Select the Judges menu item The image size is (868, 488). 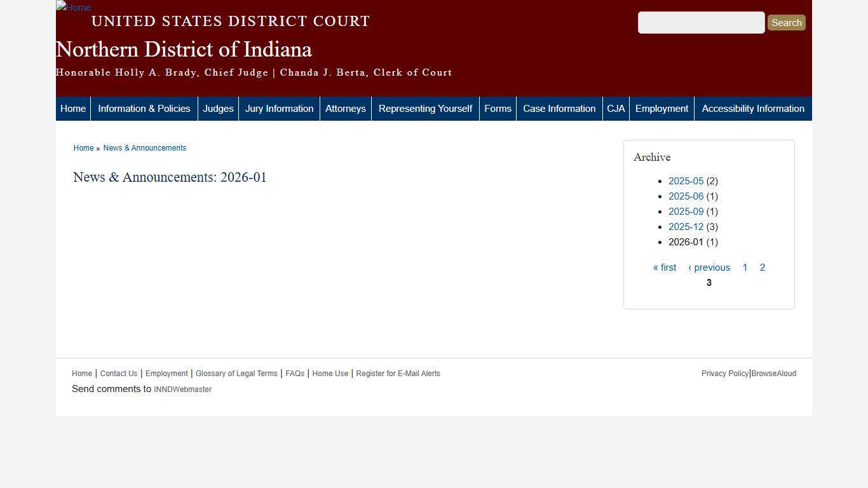tap(218, 108)
